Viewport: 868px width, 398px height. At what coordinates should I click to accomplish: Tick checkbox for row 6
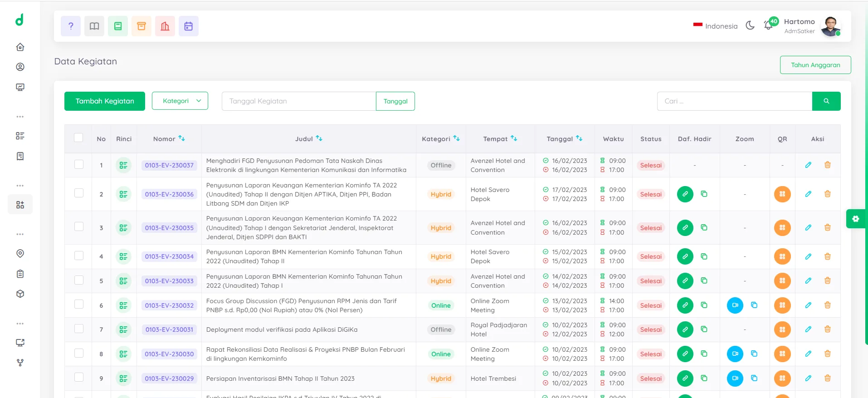(79, 304)
